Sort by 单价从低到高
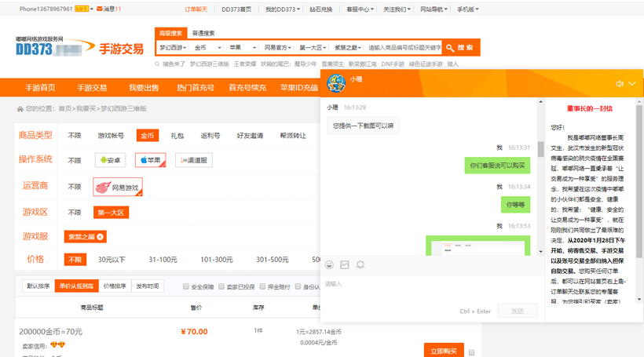 (76, 286)
